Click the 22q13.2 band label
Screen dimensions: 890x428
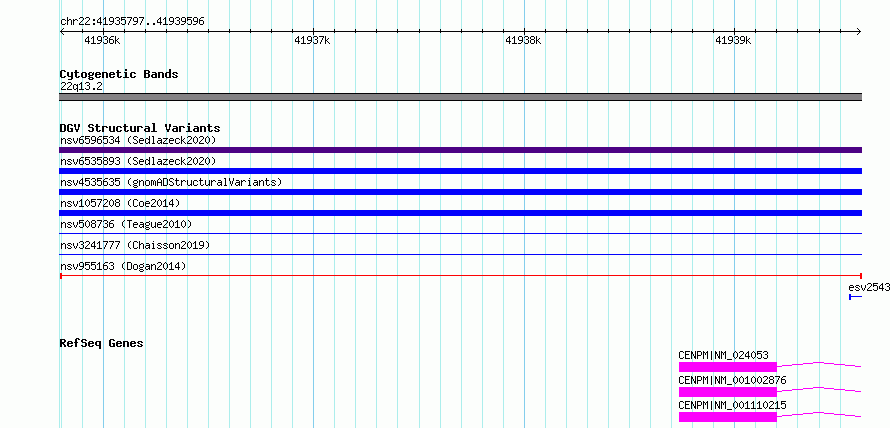[x=81, y=87]
